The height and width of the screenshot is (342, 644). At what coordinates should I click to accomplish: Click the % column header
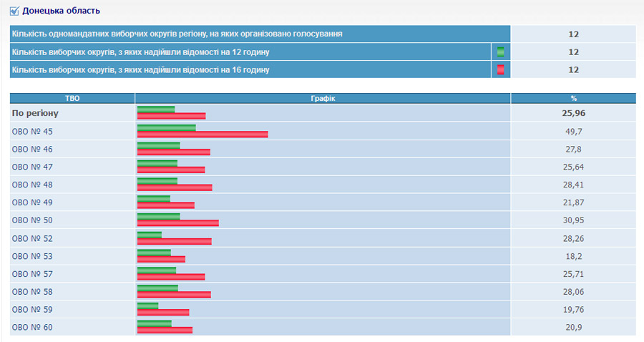pos(573,98)
